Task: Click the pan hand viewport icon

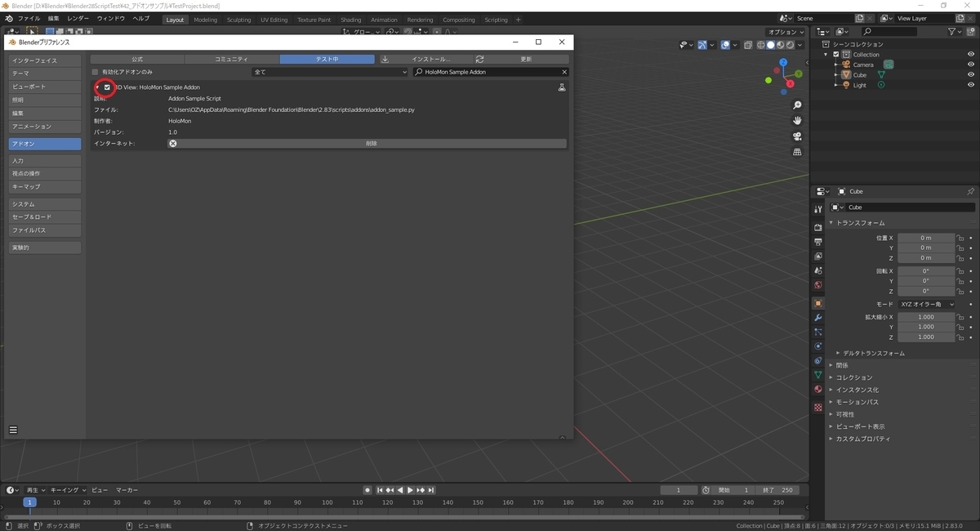Action: (797, 120)
